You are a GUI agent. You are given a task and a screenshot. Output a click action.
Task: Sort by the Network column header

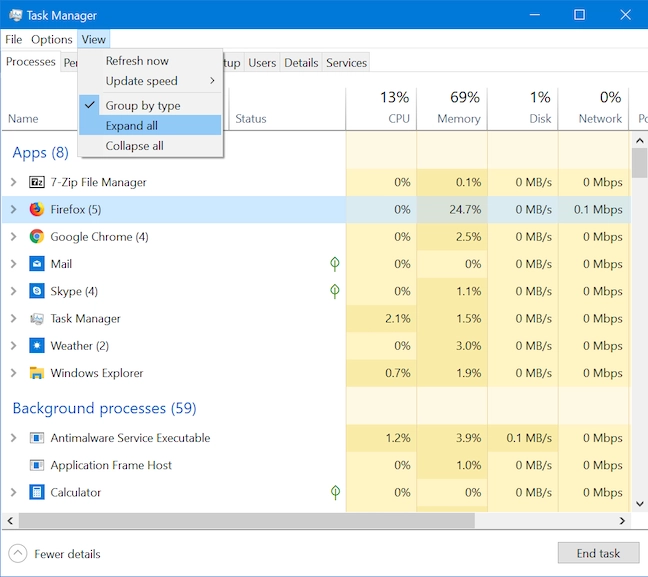click(x=593, y=109)
